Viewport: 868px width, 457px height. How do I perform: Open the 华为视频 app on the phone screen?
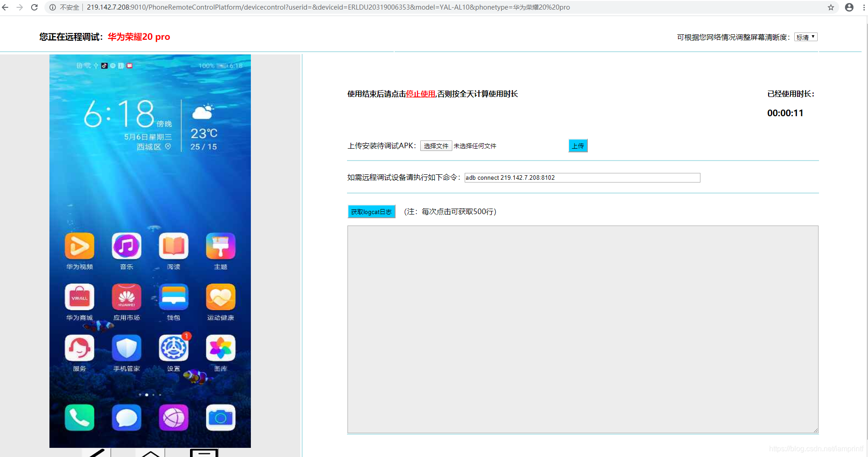79,246
